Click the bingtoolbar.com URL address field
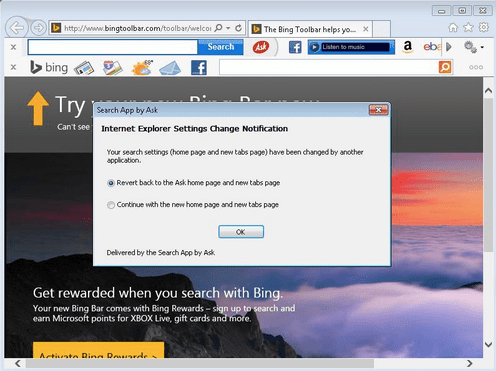 click(x=137, y=28)
